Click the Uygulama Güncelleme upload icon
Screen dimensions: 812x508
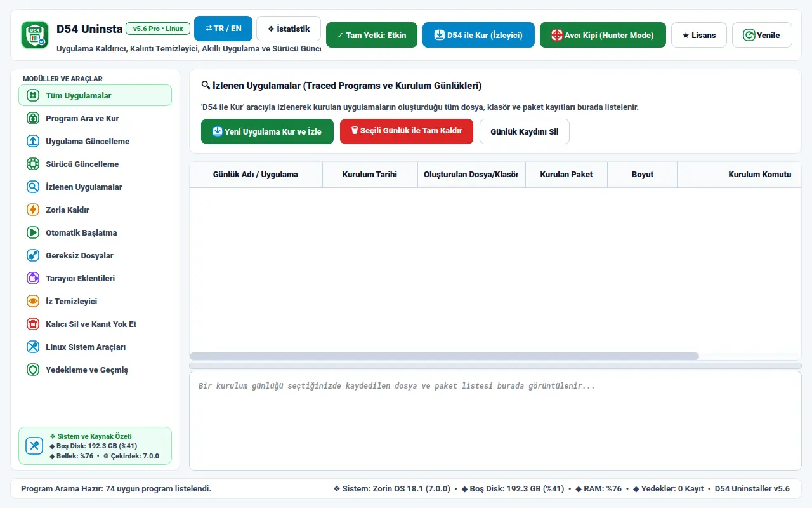click(x=33, y=141)
